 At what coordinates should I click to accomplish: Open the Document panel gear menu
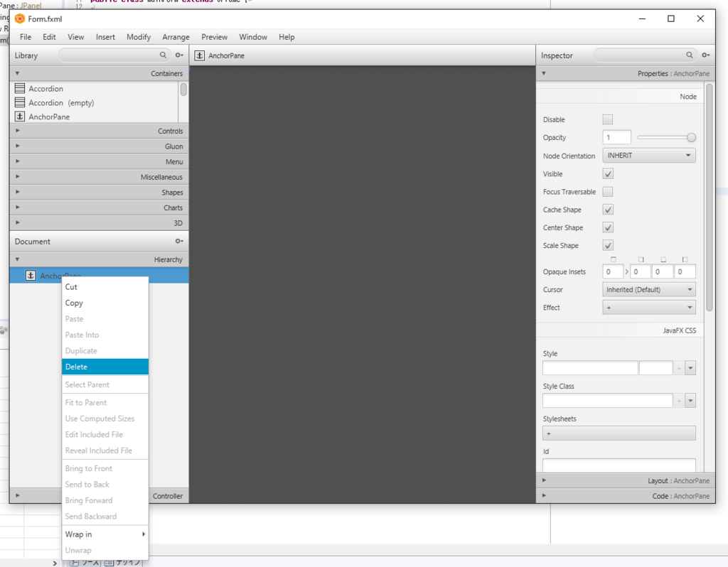coord(179,241)
